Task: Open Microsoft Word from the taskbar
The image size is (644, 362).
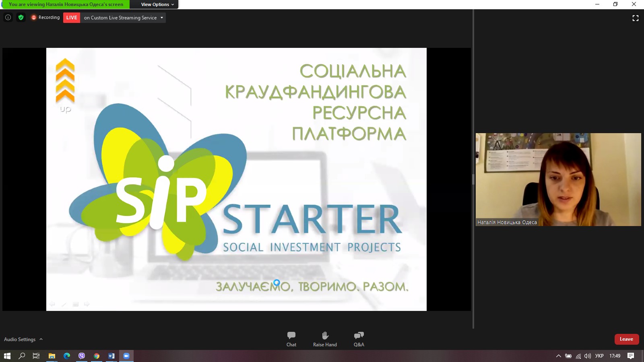Action: [111, 356]
